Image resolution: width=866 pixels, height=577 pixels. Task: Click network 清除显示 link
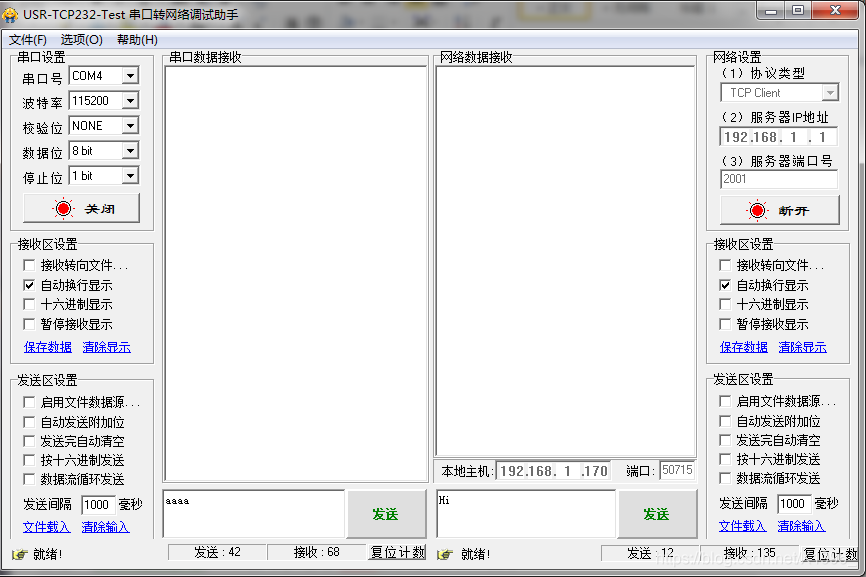(802, 347)
